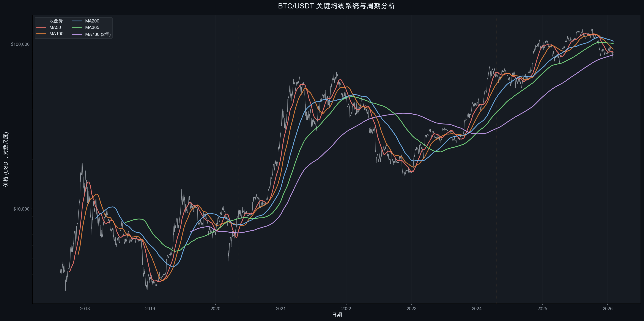Click the 2022 x-axis tick label

346,309
